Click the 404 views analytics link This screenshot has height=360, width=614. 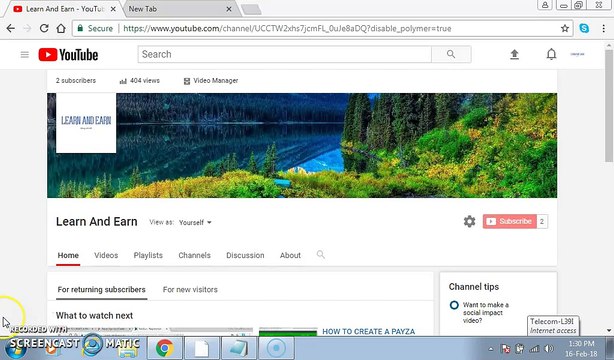click(140, 81)
